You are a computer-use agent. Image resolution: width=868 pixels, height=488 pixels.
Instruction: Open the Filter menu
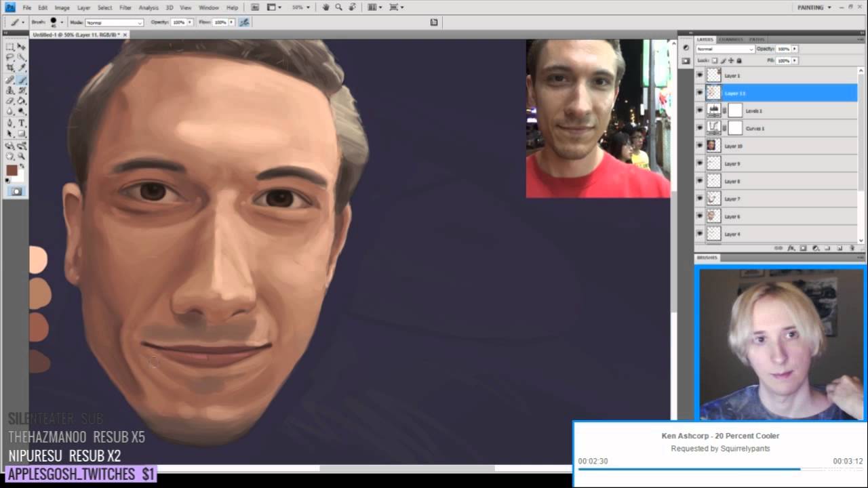(x=125, y=7)
